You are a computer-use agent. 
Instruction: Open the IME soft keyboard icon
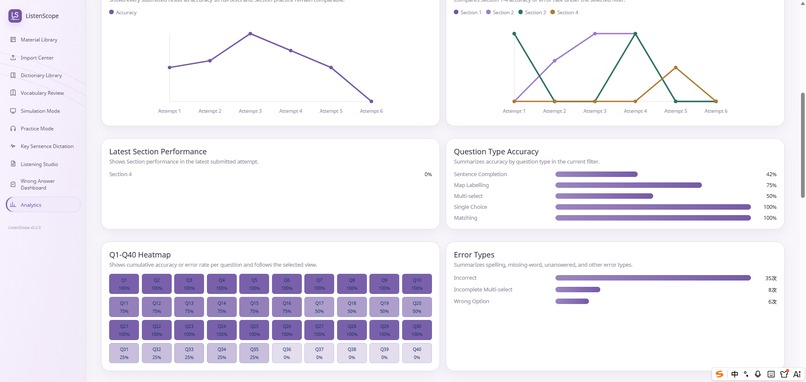click(x=771, y=374)
